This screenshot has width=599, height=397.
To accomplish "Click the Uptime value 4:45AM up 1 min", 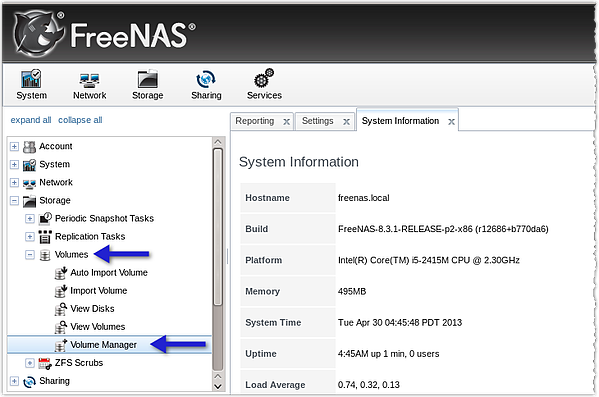I will tap(389, 354).
